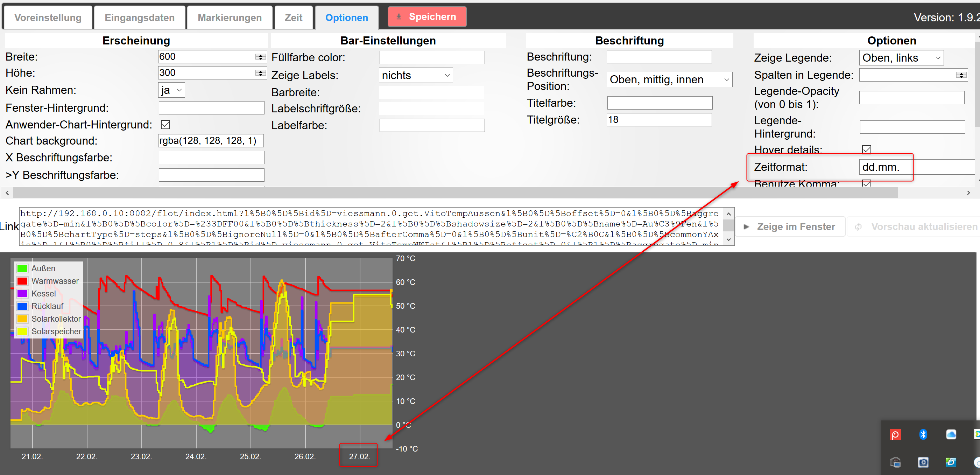Switch to the Eingangsdaten tab

(x=140, y=18)
